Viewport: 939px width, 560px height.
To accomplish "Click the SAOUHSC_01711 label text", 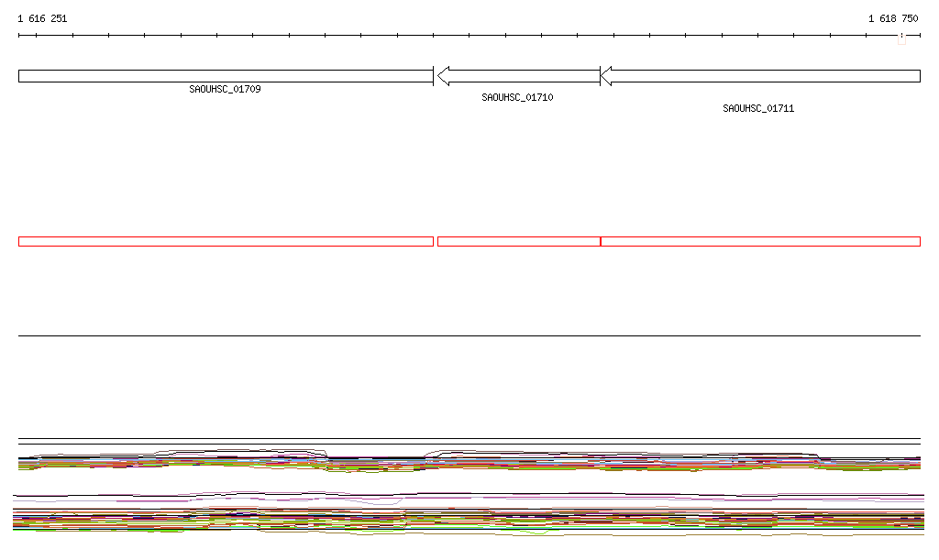I will coord(758,108).
